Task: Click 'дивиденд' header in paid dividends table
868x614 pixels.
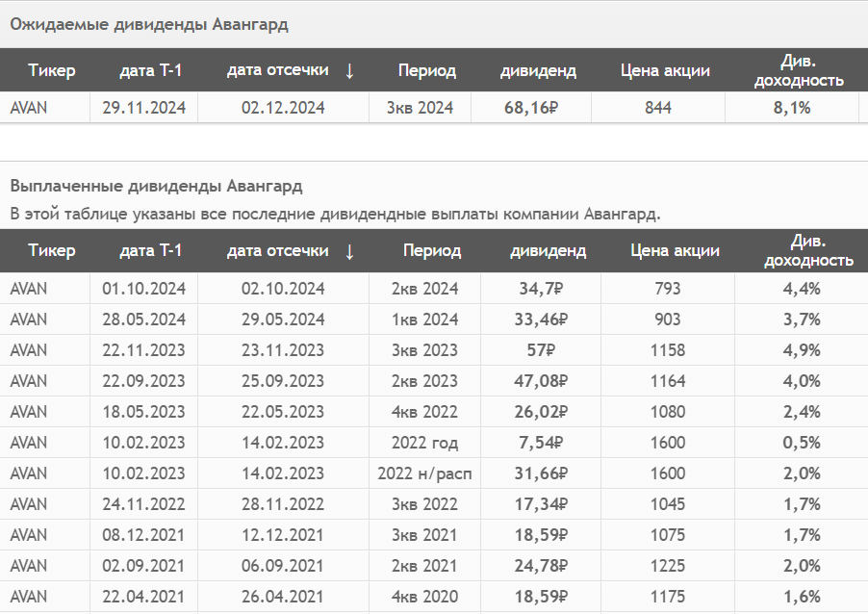Action: (x=548, y=251)
